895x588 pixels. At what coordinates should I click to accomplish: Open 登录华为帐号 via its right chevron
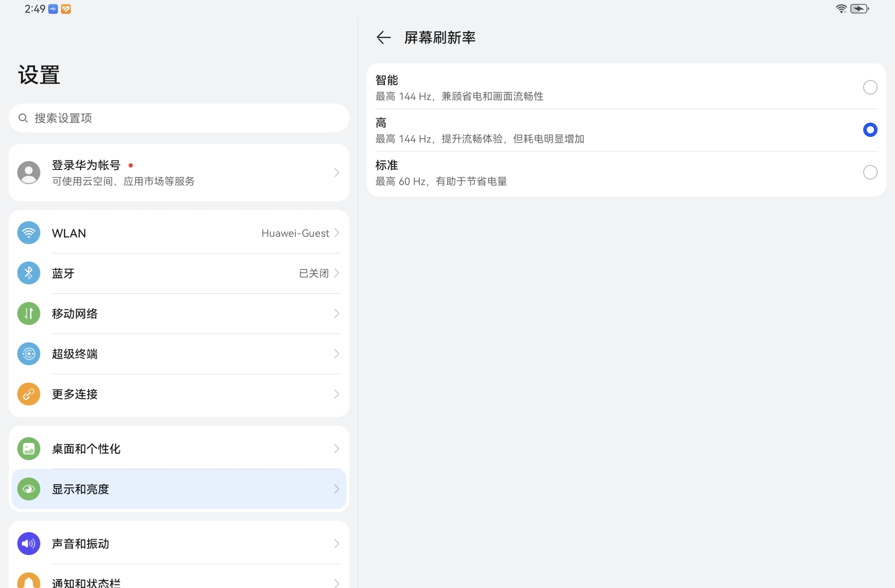pyautogui.click(x=336, y=173)
